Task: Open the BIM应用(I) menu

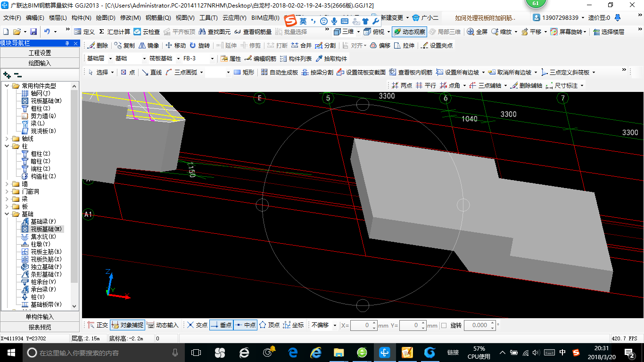Action: click(x=265, y=18)
